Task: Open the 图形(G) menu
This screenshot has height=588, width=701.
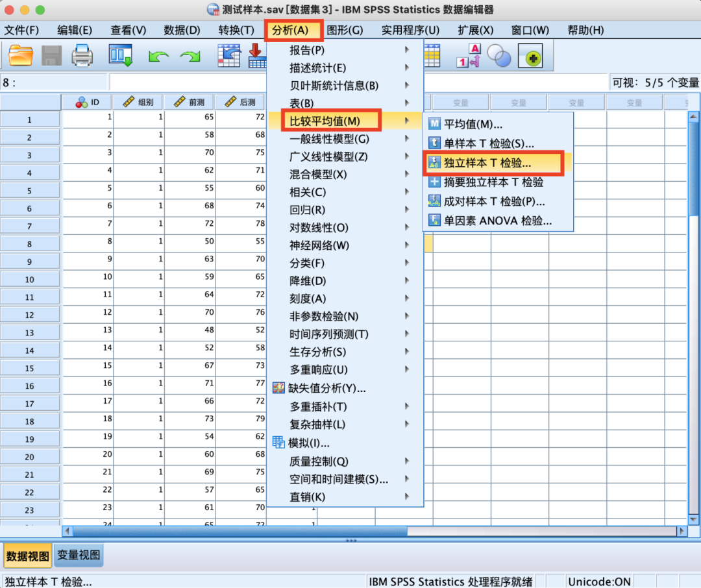Action: click(x=345, y=30)
